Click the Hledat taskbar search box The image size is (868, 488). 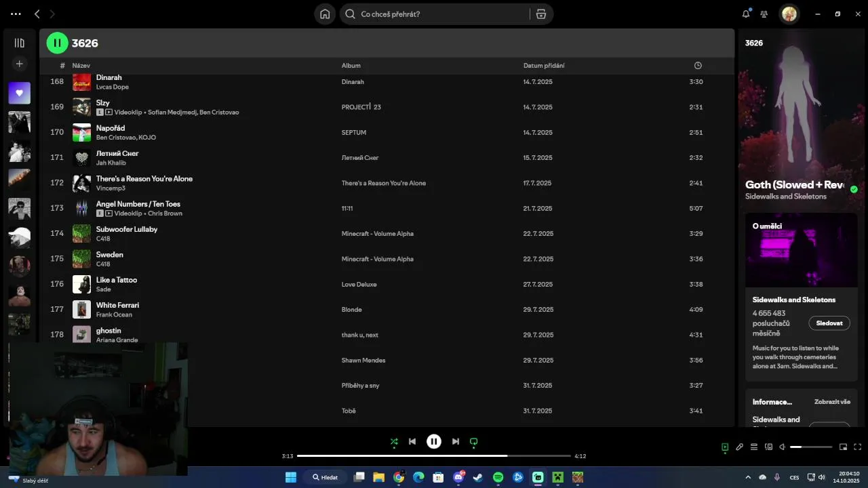coord(325,477)
